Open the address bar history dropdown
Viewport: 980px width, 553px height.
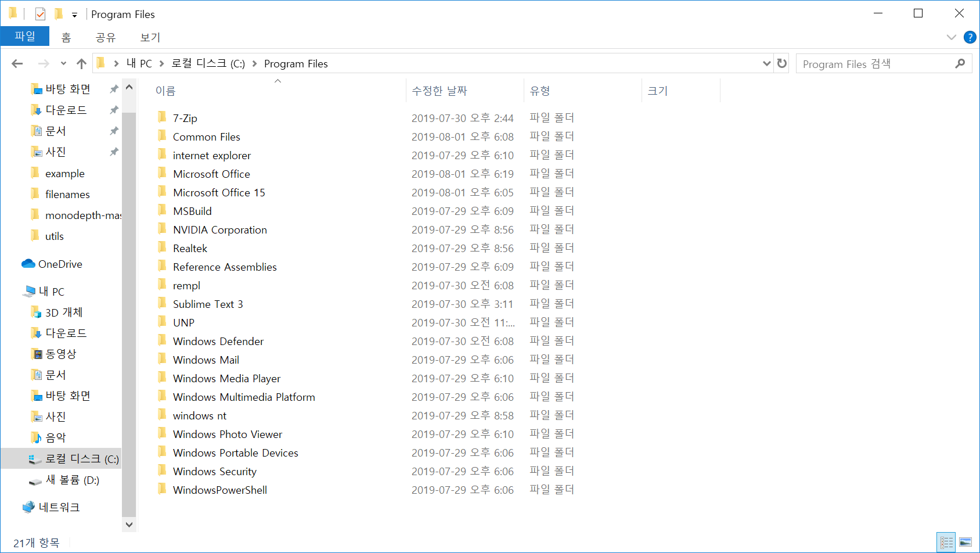[767, 63]
